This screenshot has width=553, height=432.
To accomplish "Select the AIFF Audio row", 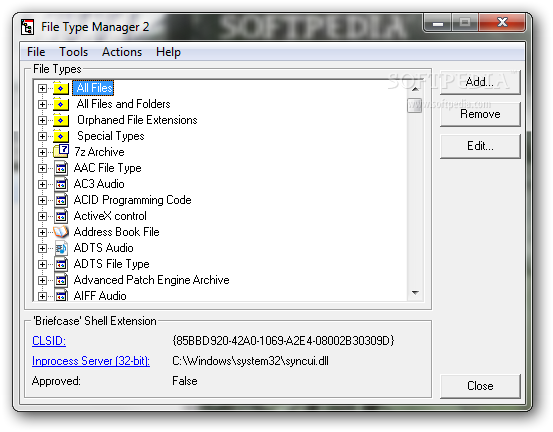I will point(100,296).
